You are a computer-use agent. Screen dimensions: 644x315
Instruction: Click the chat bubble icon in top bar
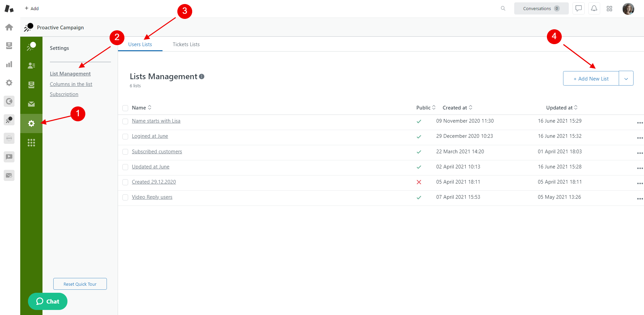point(578,8)
